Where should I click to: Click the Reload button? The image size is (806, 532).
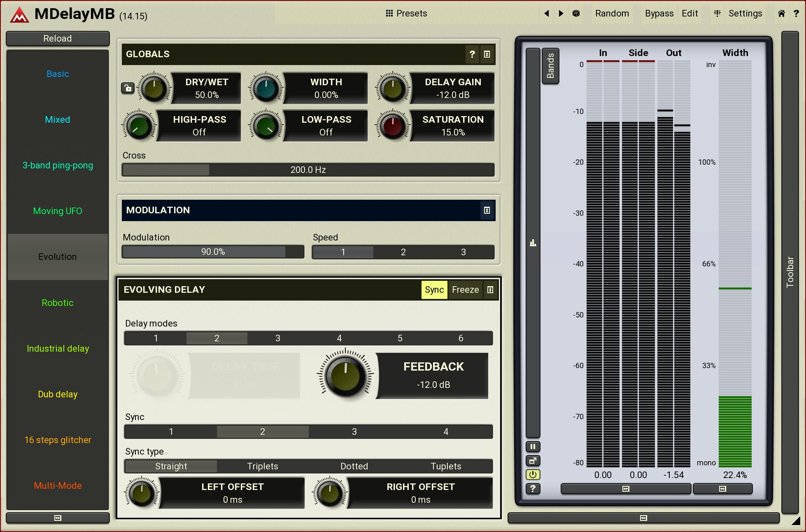tap(58, 38)
